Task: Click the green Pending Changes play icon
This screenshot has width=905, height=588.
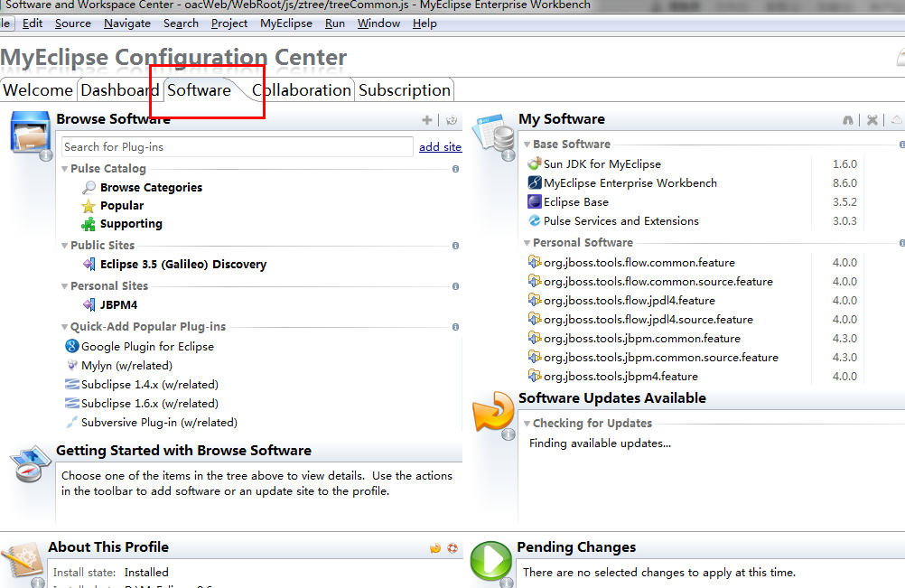Action: [490, 560]
